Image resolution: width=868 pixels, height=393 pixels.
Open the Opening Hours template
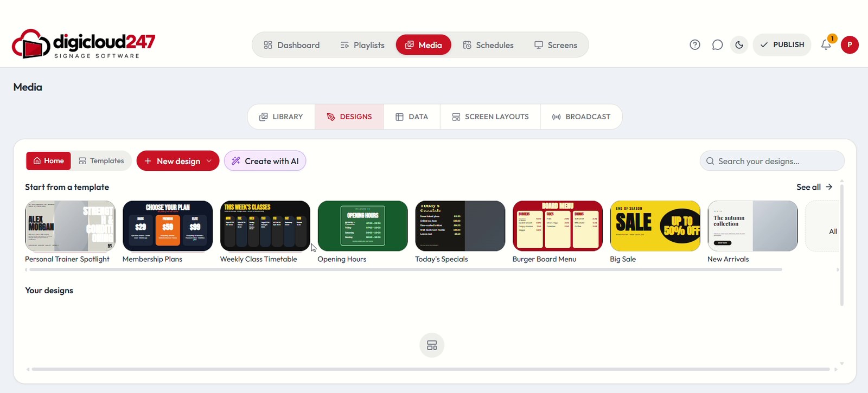tap(362, 226)
